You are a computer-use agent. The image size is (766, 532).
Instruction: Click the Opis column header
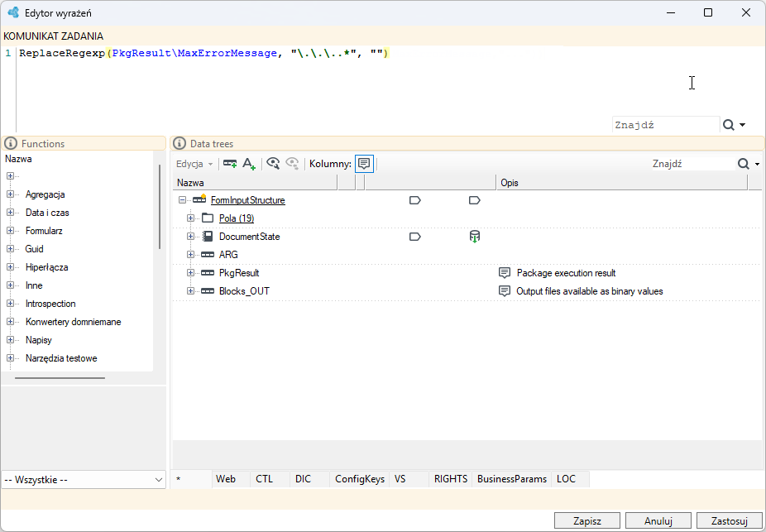[622, 183]
